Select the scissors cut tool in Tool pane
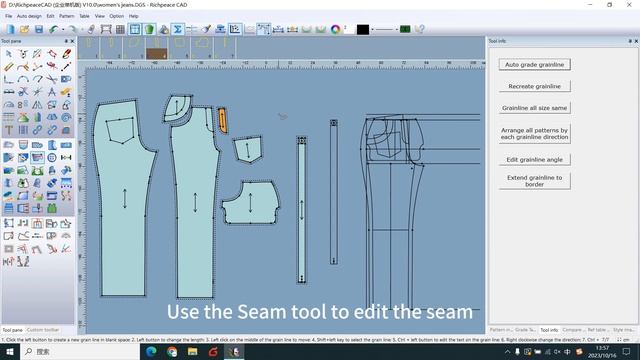 pyautogui.click(x=52, y=79)
